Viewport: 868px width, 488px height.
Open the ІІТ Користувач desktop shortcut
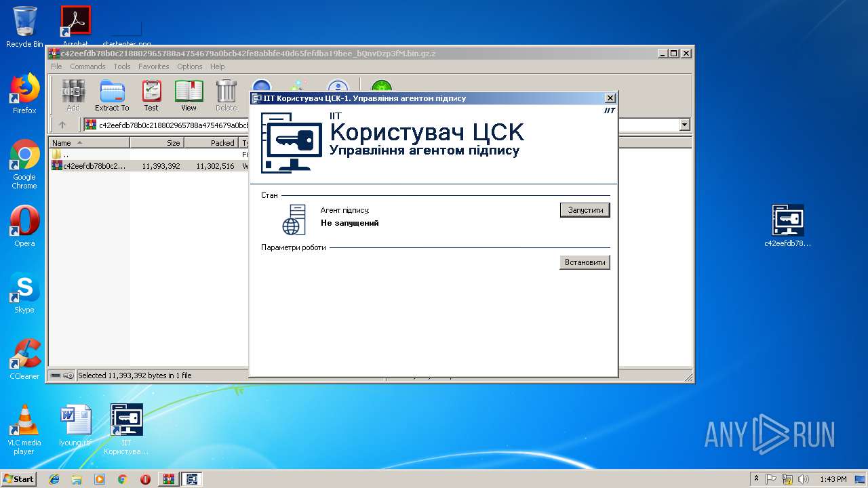coord(127,430)
